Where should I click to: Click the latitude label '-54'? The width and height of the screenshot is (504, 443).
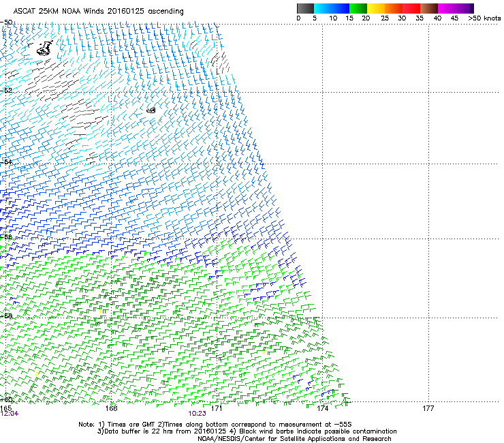coord(6,162)
